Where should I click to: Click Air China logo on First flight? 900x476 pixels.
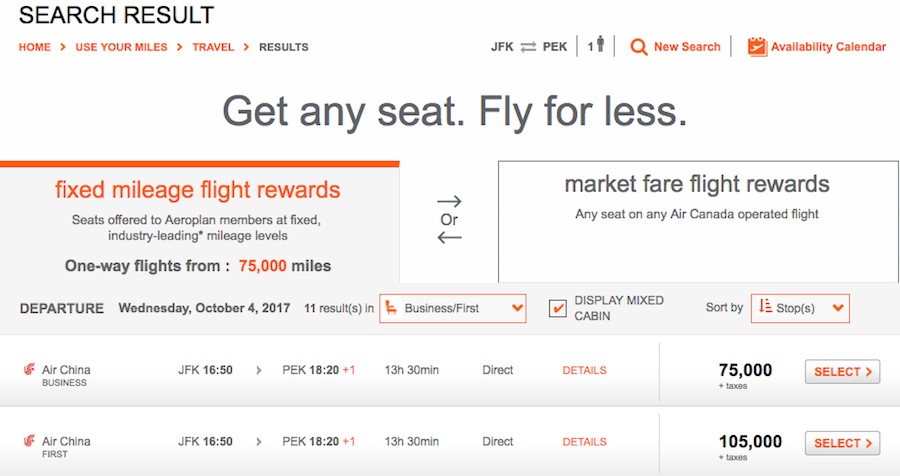click(29, 441)
